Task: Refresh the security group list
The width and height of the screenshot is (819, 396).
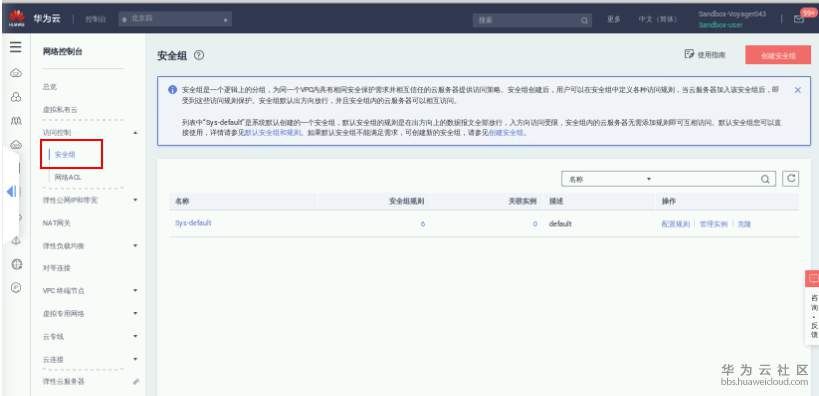Action: (791, 179)
